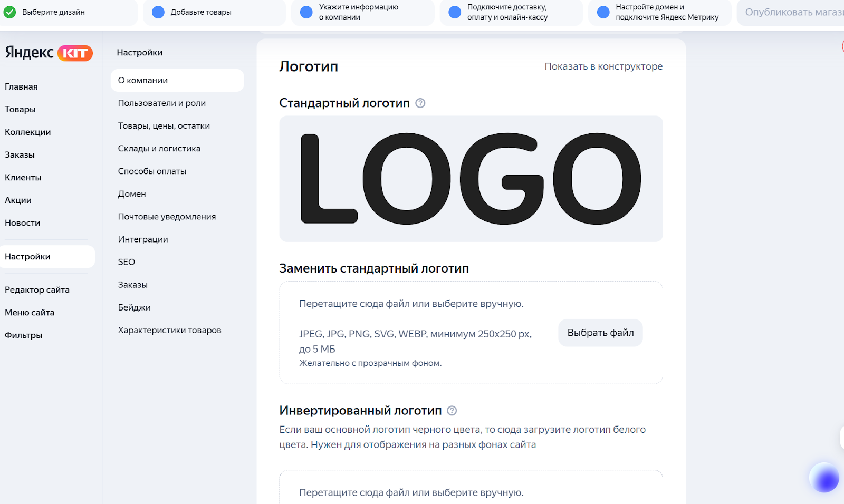Click blue circle of Укажите информацию о компании
The width and height of the screenshot is (844, 504).
click(x=306, y=12)
